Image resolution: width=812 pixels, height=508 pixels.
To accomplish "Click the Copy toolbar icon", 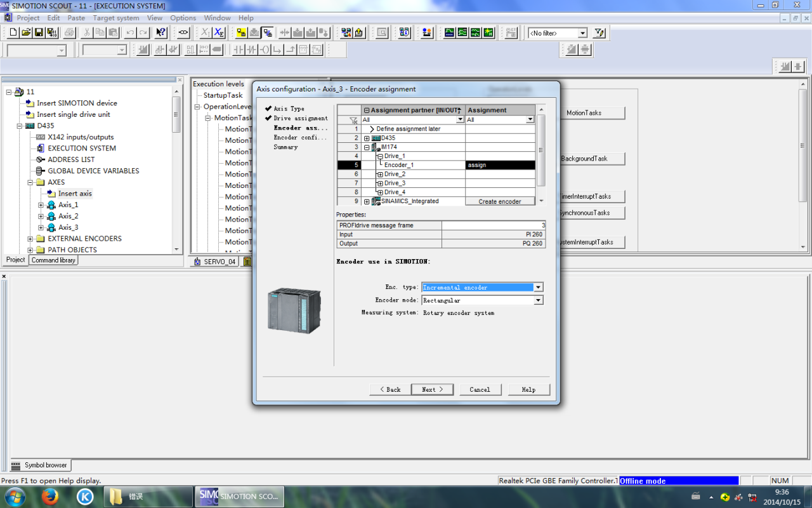I will click(100, 32).
